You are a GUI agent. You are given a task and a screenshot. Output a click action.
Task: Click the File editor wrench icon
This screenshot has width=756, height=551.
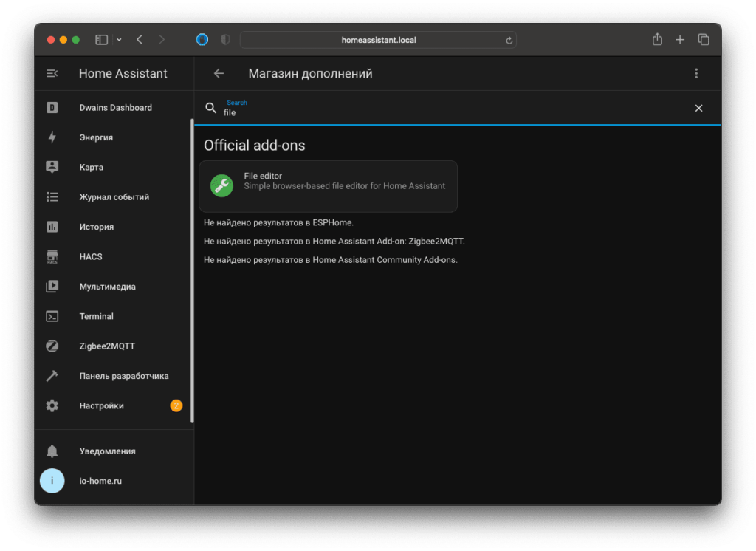(221, 185)
